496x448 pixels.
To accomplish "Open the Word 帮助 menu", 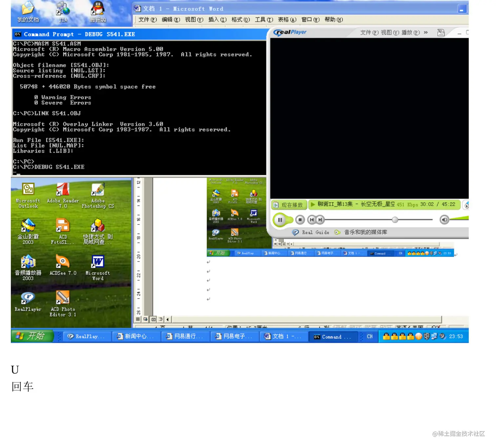I will [x=334, y=20].
